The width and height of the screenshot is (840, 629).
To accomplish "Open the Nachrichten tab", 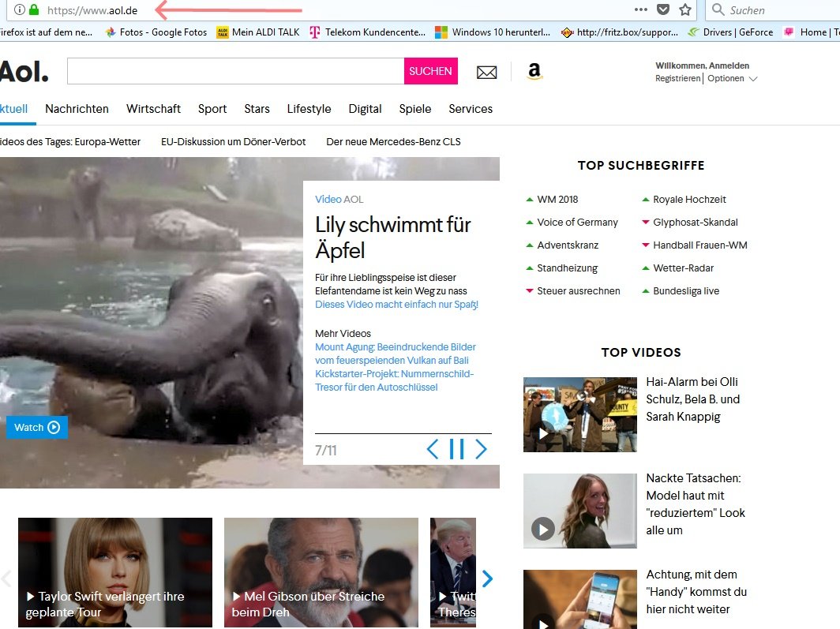I will [77, 109].
